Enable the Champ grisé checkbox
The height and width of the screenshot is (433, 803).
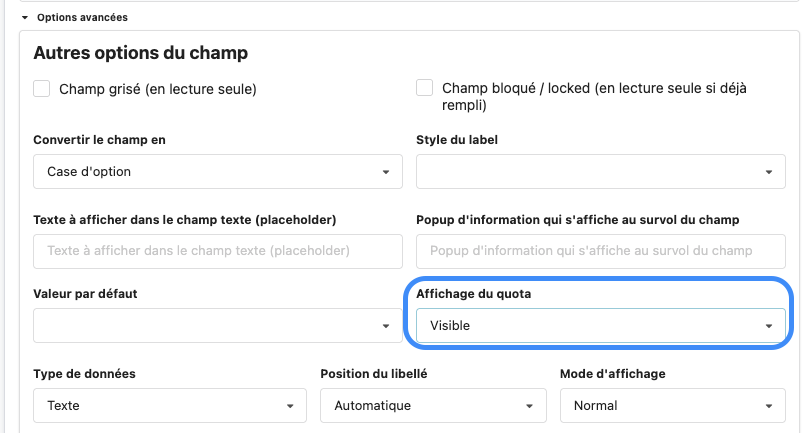coord(42,89)
